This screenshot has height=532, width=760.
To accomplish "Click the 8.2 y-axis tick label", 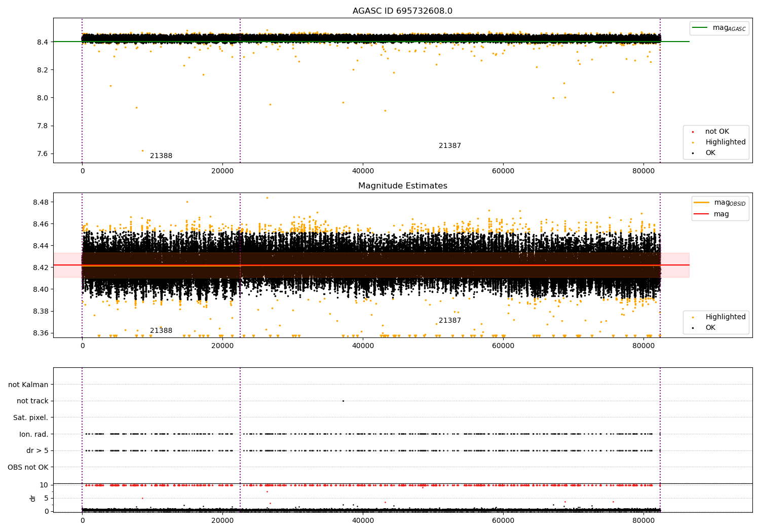I will (43, 70).
